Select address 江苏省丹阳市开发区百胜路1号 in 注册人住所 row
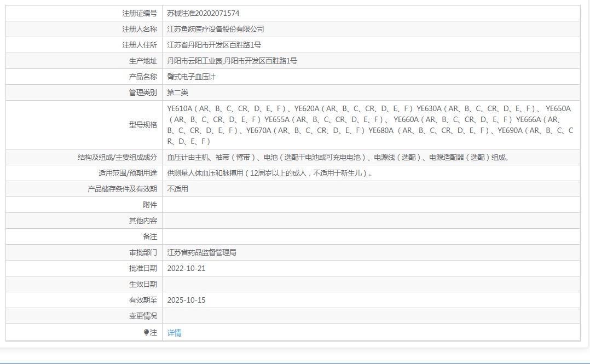Screen dimensions: 590x364 pyautogui.click(x=214, y=45)
